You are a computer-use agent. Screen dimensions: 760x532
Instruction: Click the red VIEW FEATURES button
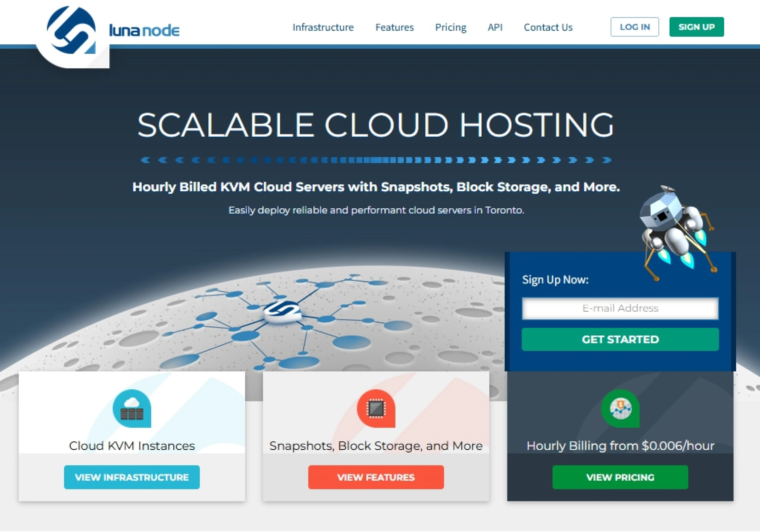click(376, 477)
